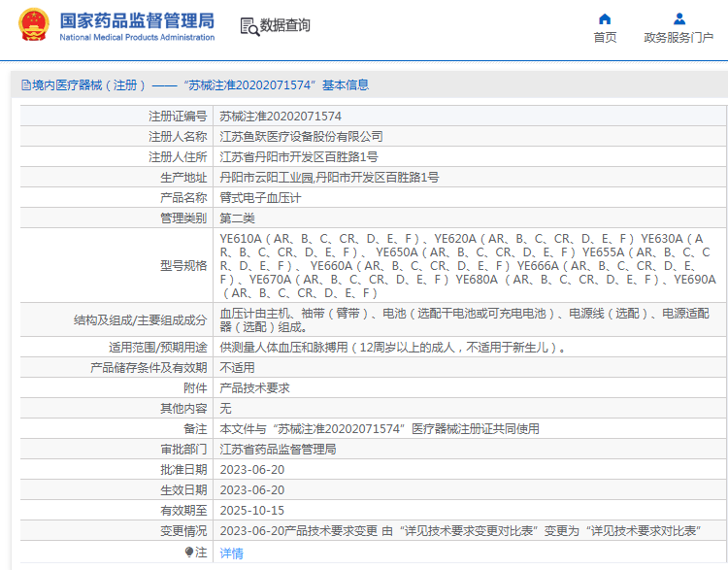Click the 首页 text link

(x=605, y=38)
